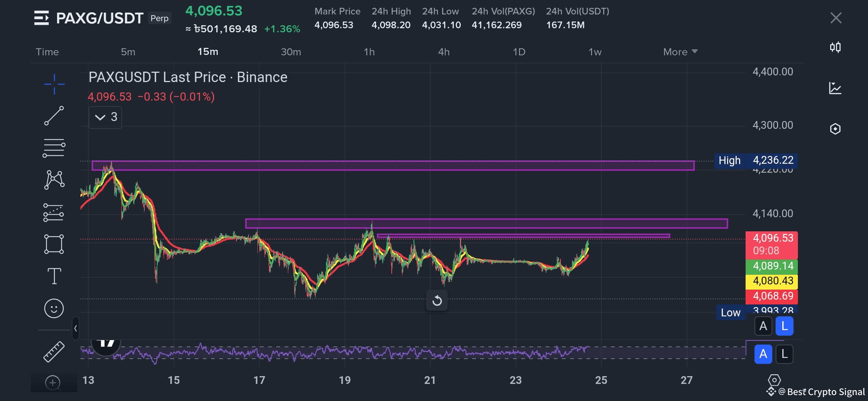The width and height of the screenshot is (868, 401).
Task: Select the Text annotation tool
Action: point(54,276)
